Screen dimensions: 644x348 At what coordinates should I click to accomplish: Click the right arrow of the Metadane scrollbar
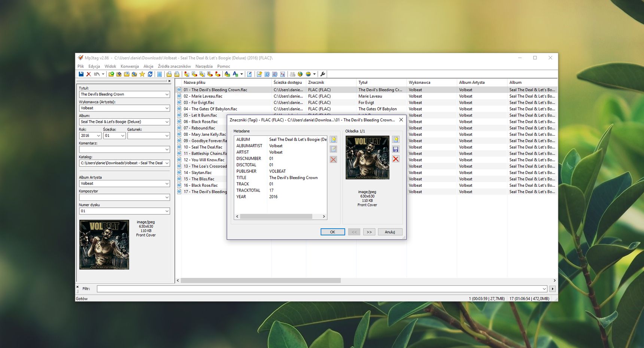pos(324,216)
